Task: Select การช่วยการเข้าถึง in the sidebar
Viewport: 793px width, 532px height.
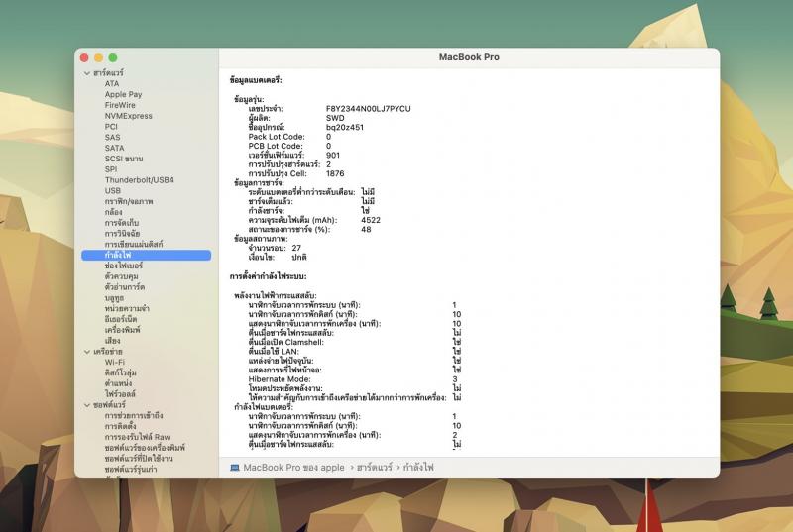Action: (134, 416)
